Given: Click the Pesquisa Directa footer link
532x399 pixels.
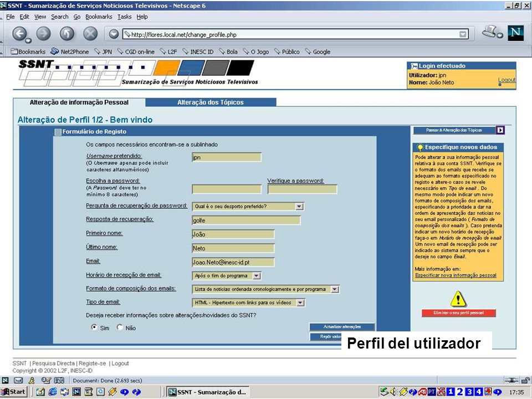Looking at the screenshot, I should point(53,364).
